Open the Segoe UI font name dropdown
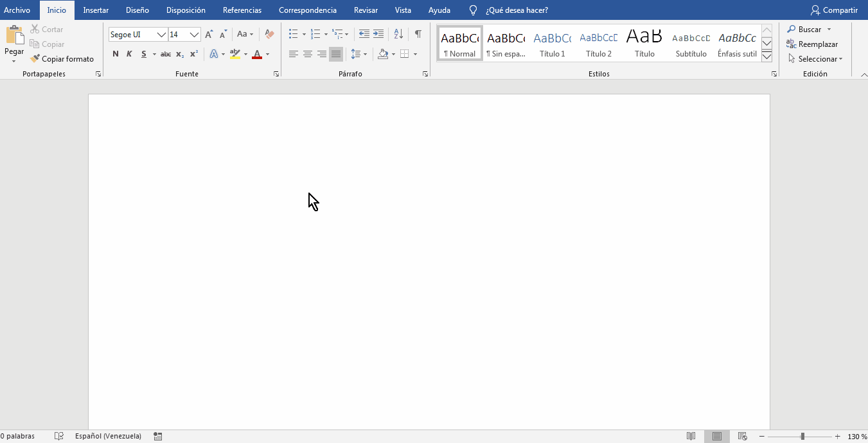 161,35
